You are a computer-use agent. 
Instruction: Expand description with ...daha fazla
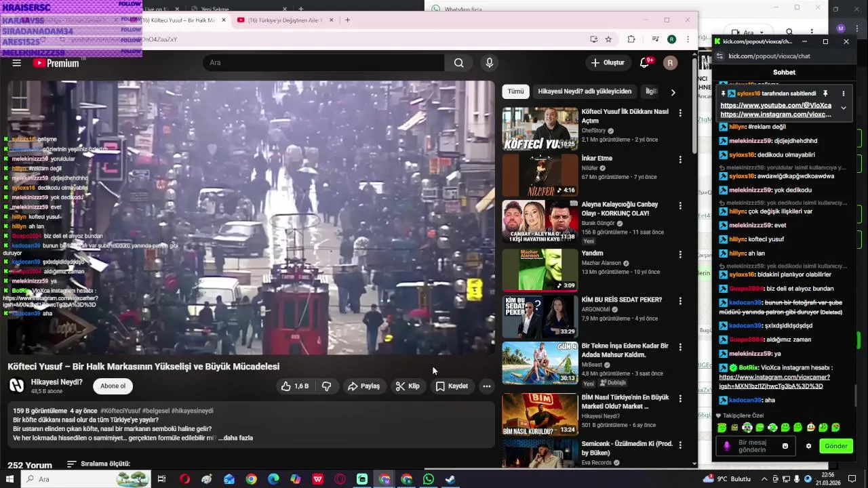[235, 438]
